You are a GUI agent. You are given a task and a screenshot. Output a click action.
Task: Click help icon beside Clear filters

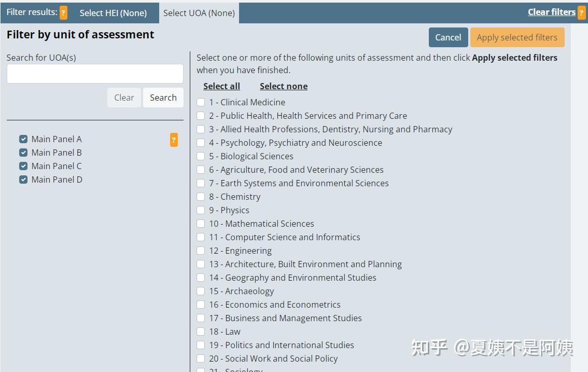pos(582,13)
